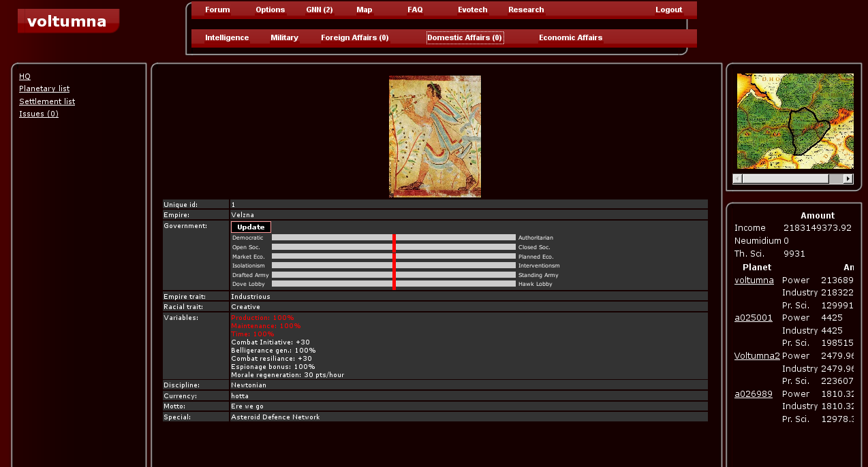Click the Etruscan flute player image

[x=435, y=136]
